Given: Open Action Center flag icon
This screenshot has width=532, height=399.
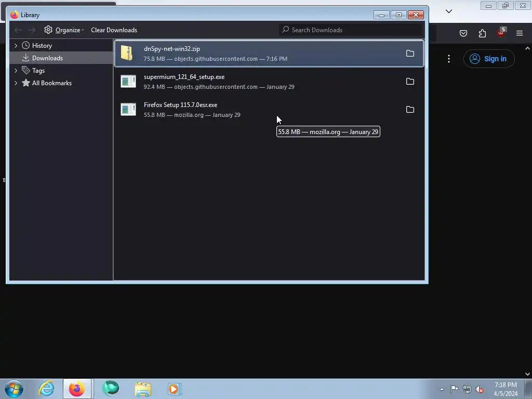Looking at the screenshot, I should coord(454,389).
